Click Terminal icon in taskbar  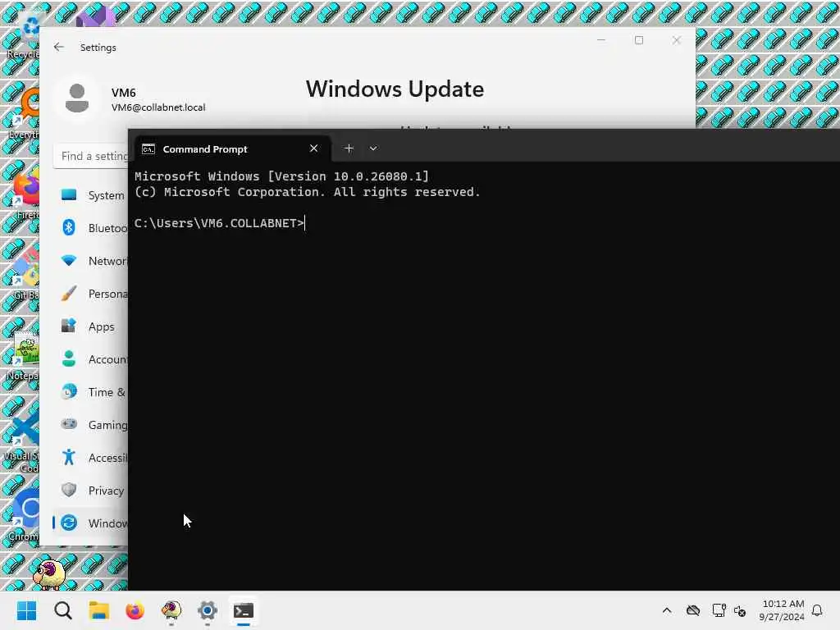pyautogui.click(x=243, y=610)
